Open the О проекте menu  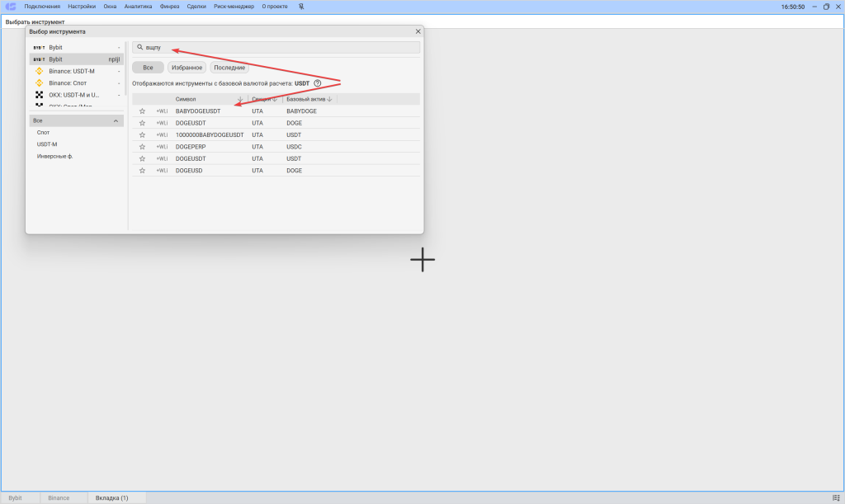point(275,7)
